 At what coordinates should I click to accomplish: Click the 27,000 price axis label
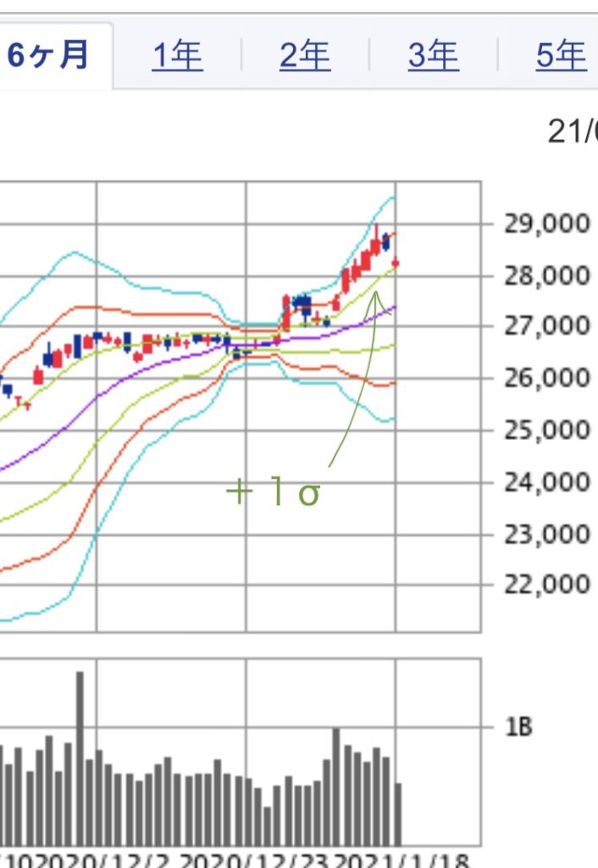pyautogui.click(x=546, y=325)
